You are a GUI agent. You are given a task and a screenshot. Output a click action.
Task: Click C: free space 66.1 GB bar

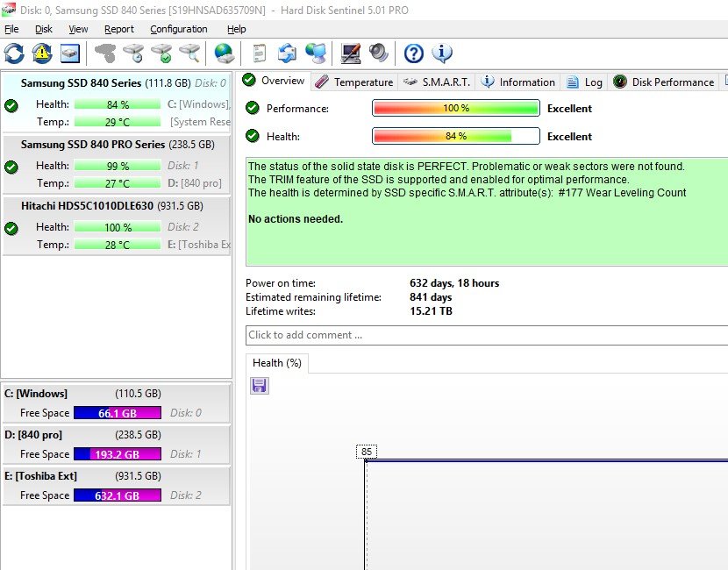[118, 413]
